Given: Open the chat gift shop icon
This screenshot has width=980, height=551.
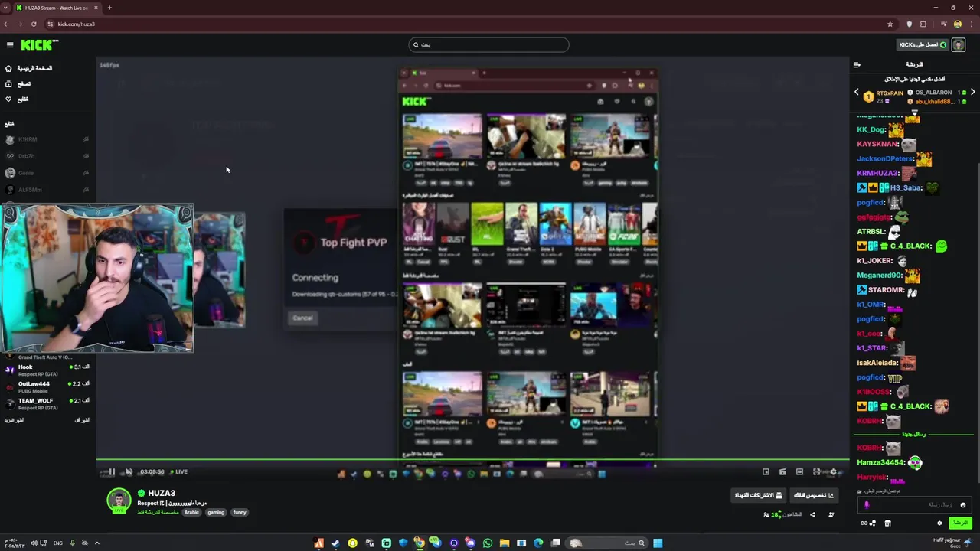Looking at the screenshot, I should pos(888,523).
